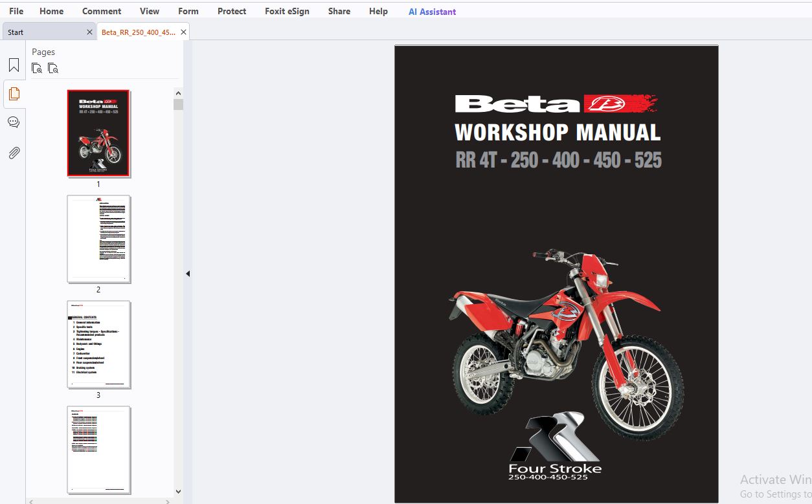Open the Share ribbon tab

pos(339,11)
